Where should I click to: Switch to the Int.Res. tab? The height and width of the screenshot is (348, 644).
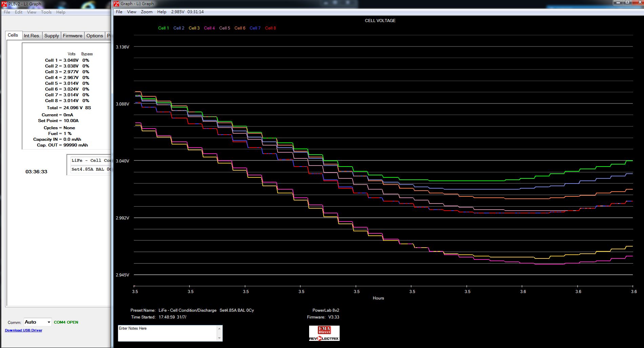(x=32, y=36)
